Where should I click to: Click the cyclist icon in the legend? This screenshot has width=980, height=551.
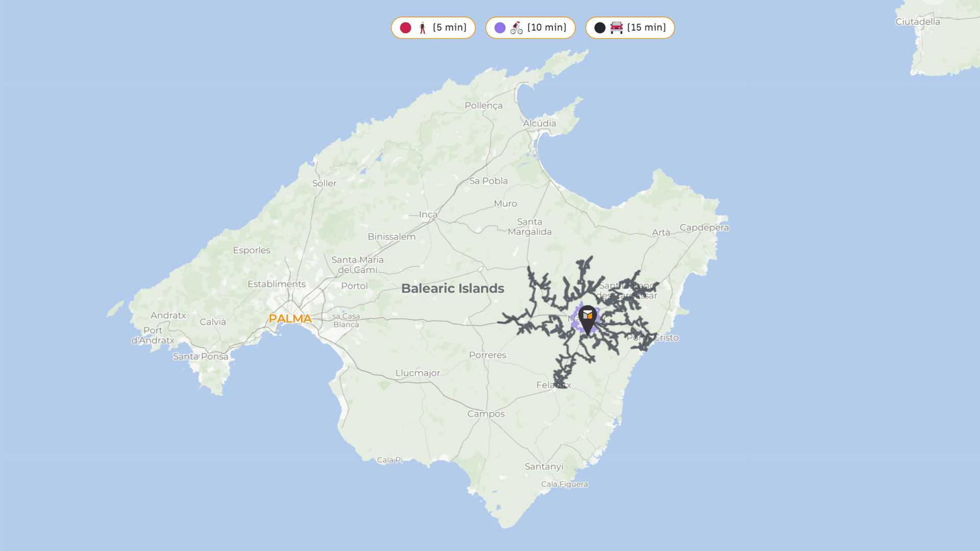tap(517, 28)
